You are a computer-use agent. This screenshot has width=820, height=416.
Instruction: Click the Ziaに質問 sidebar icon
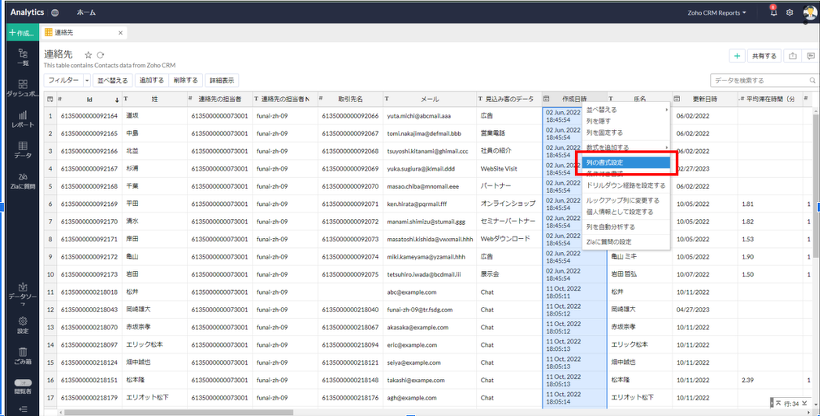point(22,181)
